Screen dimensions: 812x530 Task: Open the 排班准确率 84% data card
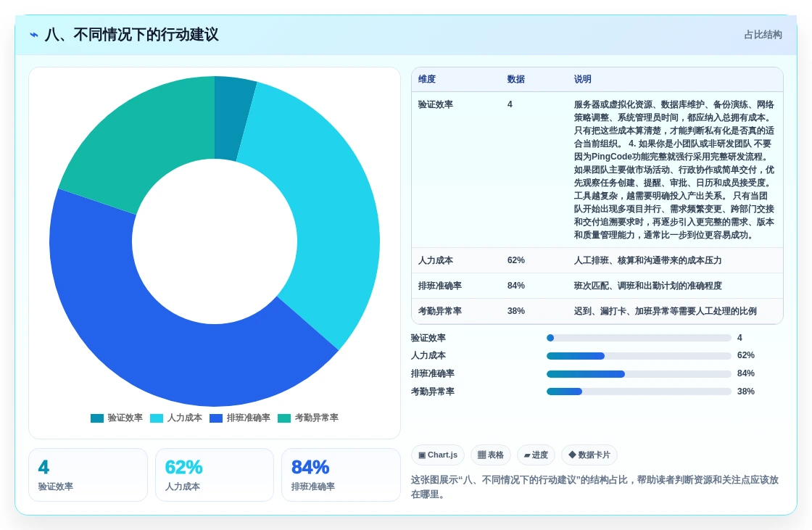[341, 475]
